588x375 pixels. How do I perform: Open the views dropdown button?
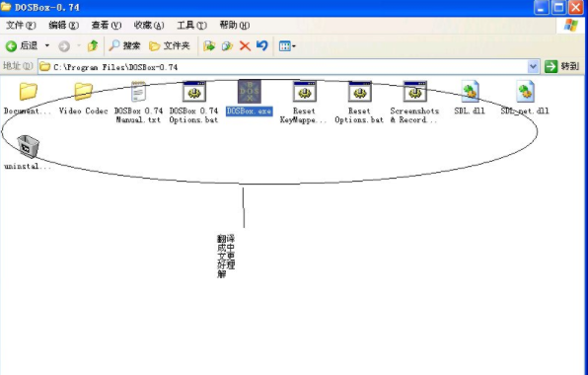tap(287, 46)
